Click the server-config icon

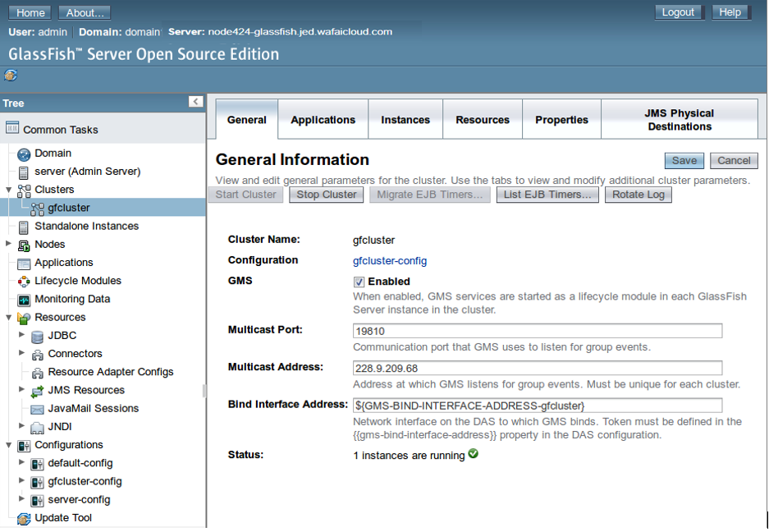(x=37, y=501)
